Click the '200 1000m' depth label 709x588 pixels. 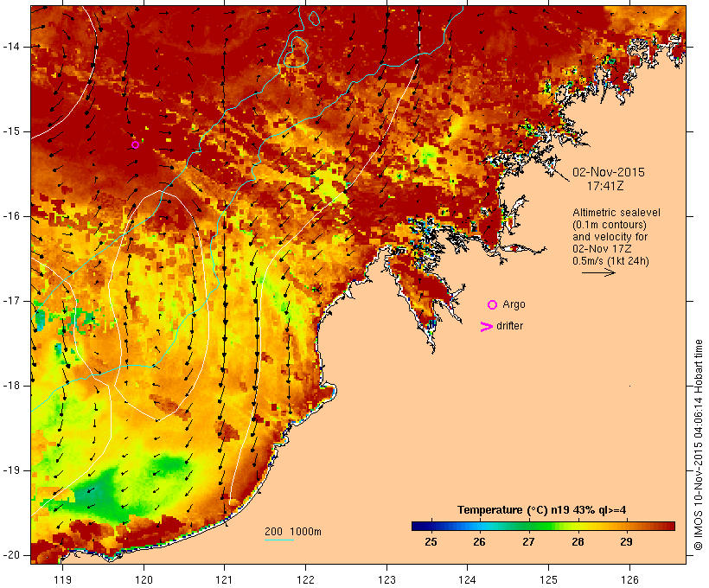293,532
